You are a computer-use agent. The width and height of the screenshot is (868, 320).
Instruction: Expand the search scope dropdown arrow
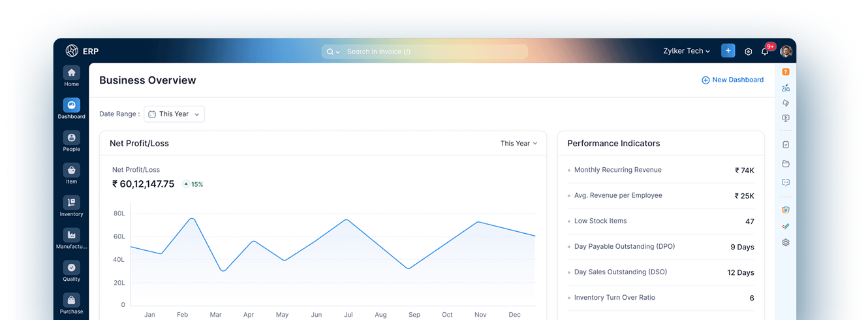pos(337,52)
